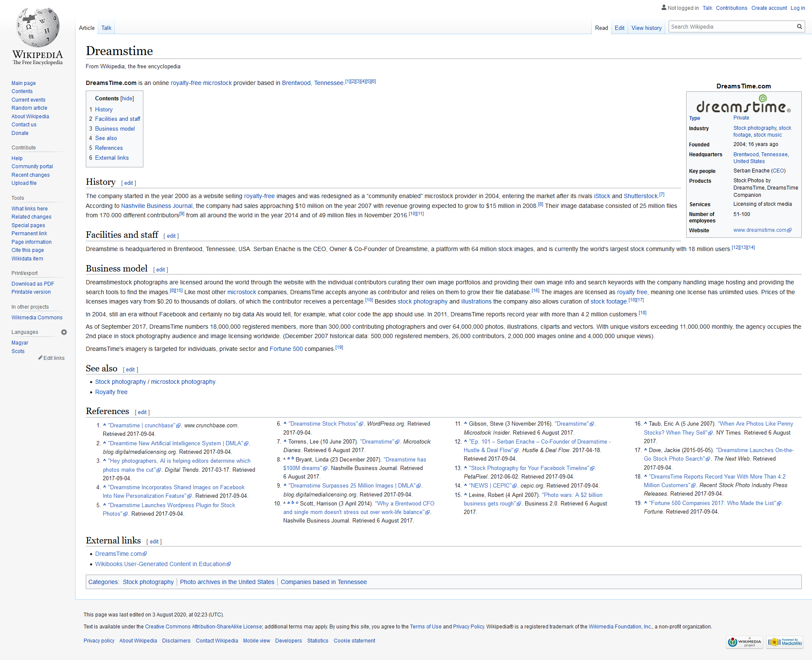
Task: Switch to Scots language version
Action: coord(18,351)
